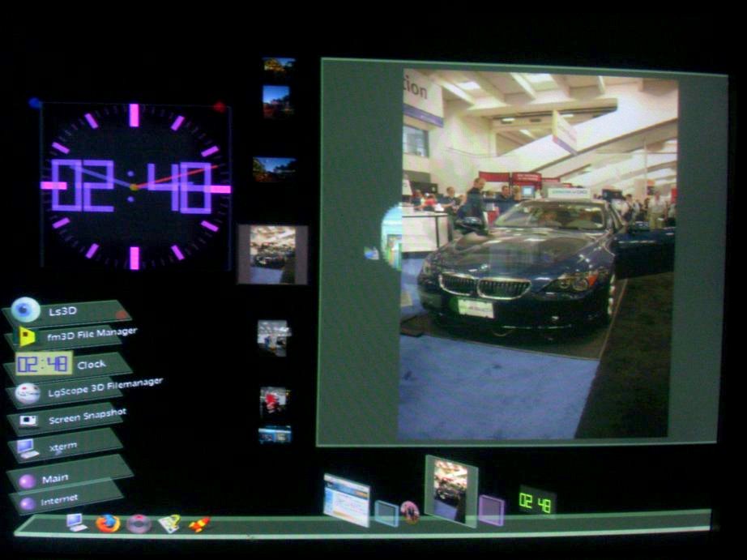Click the green digital clock on taskbar
The width and height of the screenshot is (747, 560).
pos(536,502)
